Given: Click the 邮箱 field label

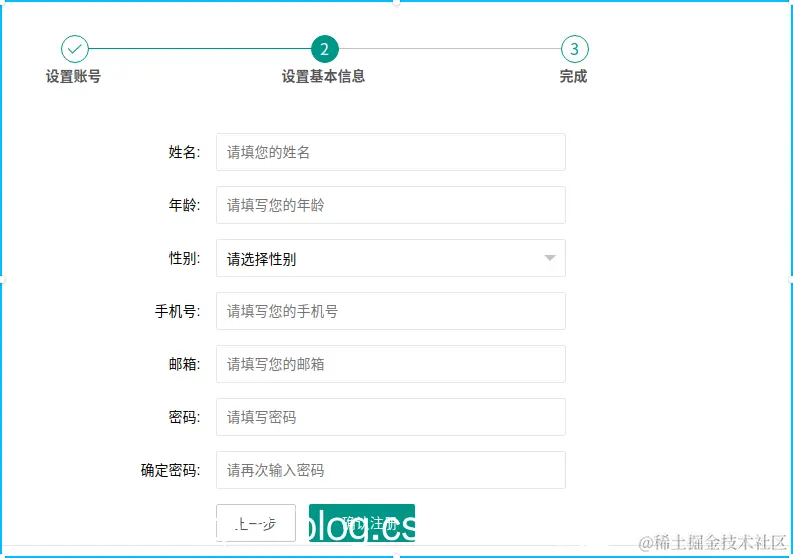Looking at the screenshot, I should coord(185,364).
